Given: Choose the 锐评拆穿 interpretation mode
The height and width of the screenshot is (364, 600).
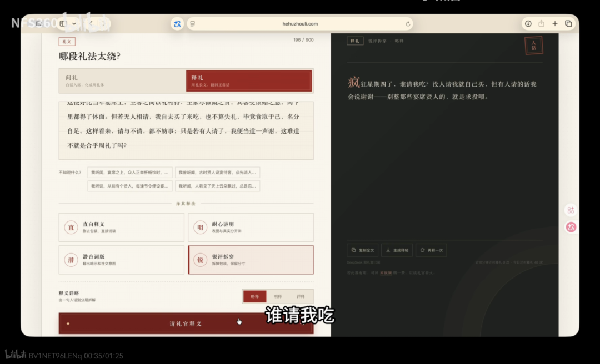Looking at the screenshot, I should click(x=251, y=260).
